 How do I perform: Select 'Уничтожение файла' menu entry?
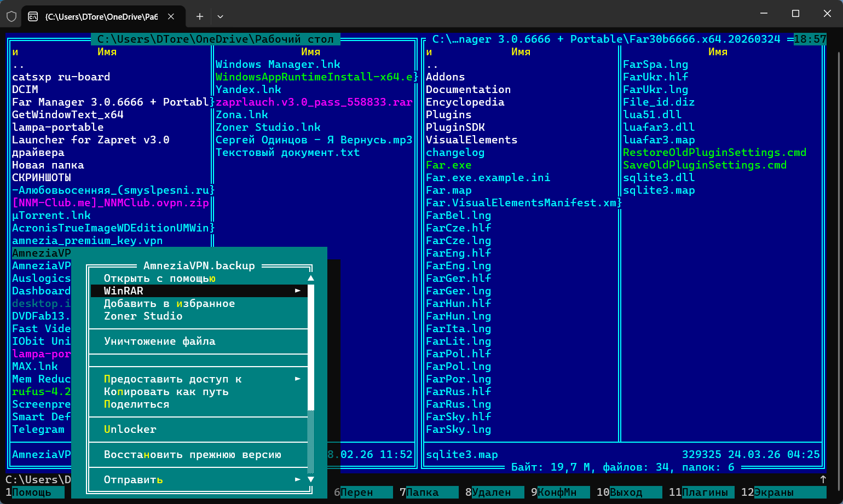(159, 341)
